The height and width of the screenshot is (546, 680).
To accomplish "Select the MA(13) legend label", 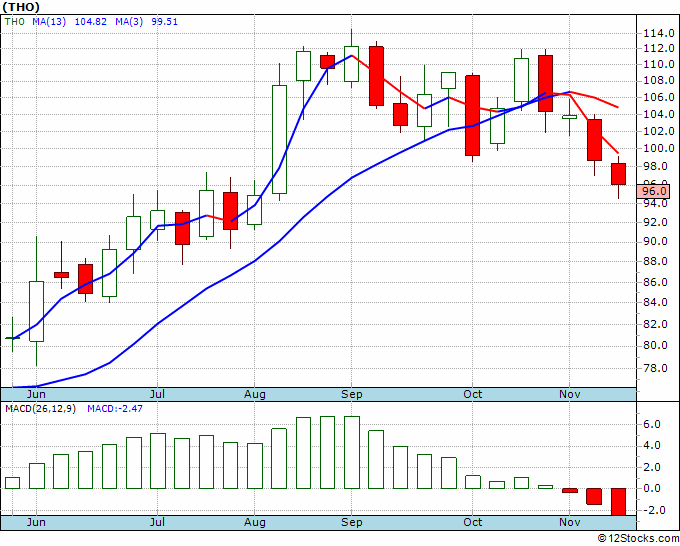I will (49, 22).
